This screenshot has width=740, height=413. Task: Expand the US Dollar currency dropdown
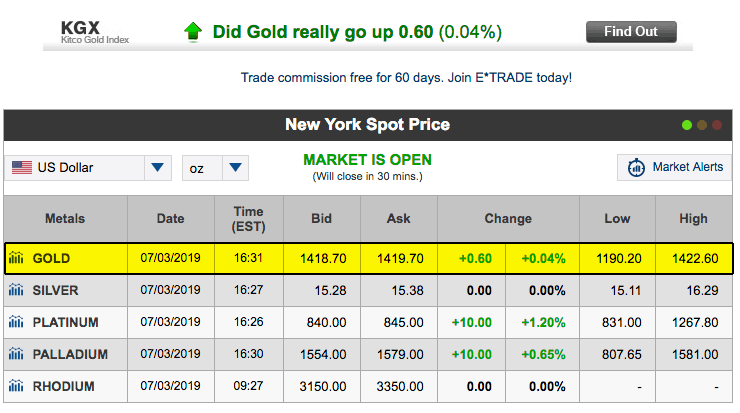pyautogui.click(x=158, y=168)
